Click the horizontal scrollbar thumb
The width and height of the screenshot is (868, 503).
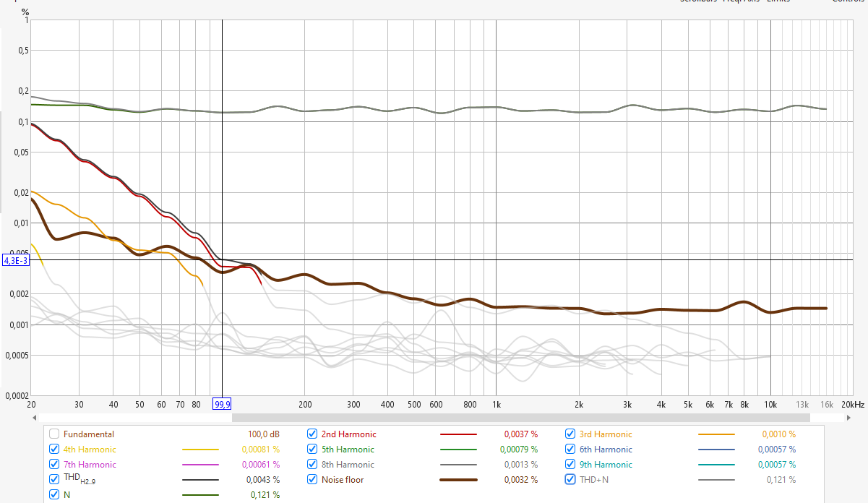point(520,417)
